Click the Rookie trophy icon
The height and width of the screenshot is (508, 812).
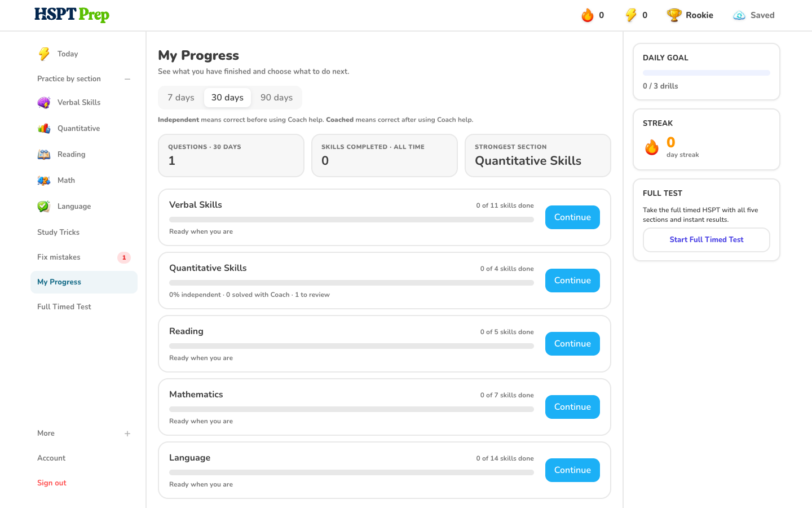click(x=674, y=15)
